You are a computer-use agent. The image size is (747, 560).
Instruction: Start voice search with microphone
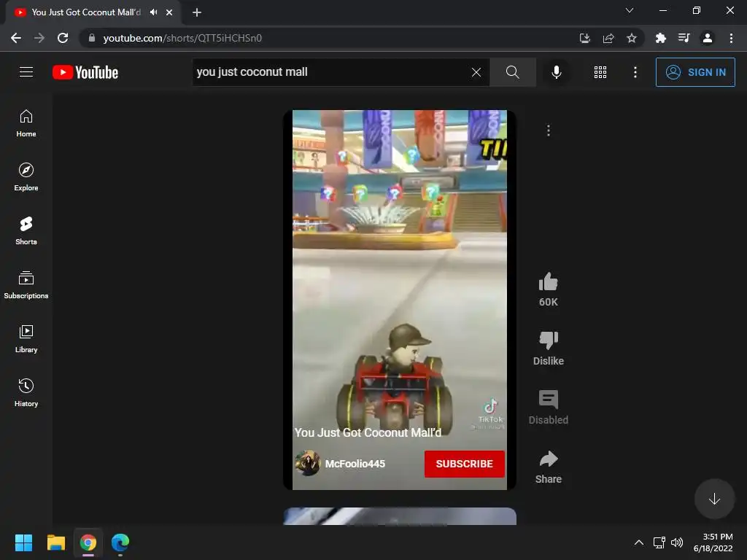pyautogui.click(x=556, y=72)
